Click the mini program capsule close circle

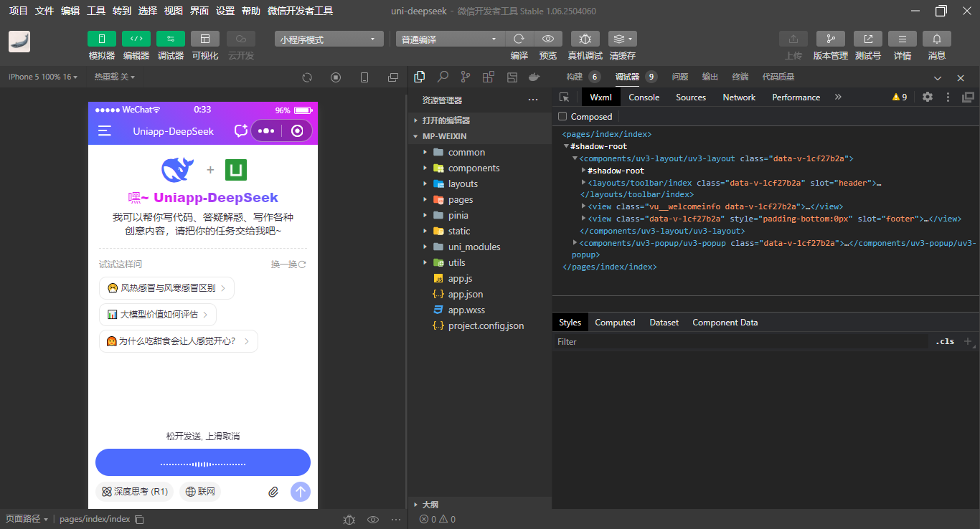tap(297, 130)
